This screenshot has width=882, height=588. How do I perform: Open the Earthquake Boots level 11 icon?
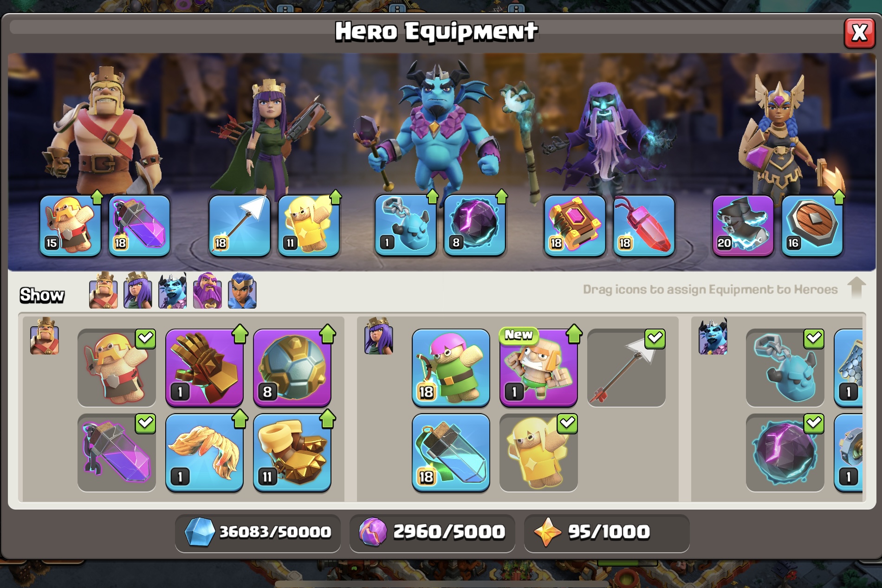(x=292, y=452)
